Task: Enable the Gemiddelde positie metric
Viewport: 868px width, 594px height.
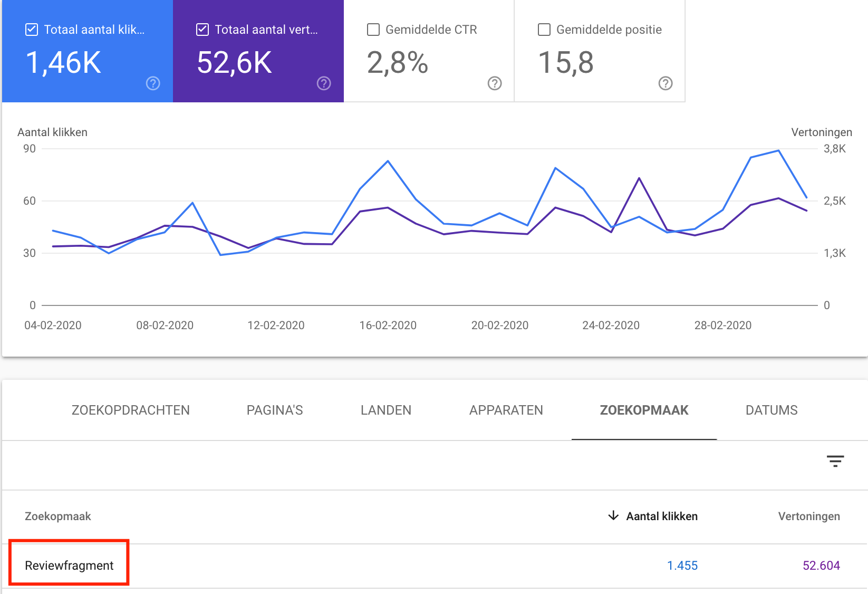Action: click(x=544, y=30)
